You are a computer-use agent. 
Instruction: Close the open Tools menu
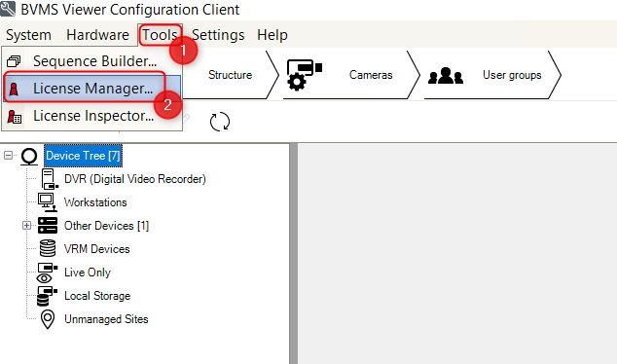tap(160, 35)
